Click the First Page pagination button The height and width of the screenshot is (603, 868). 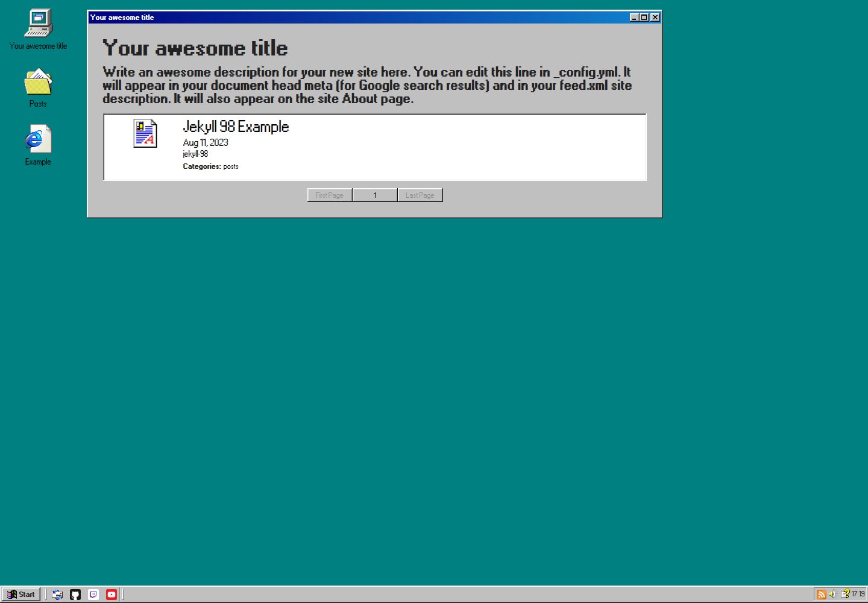330,195
